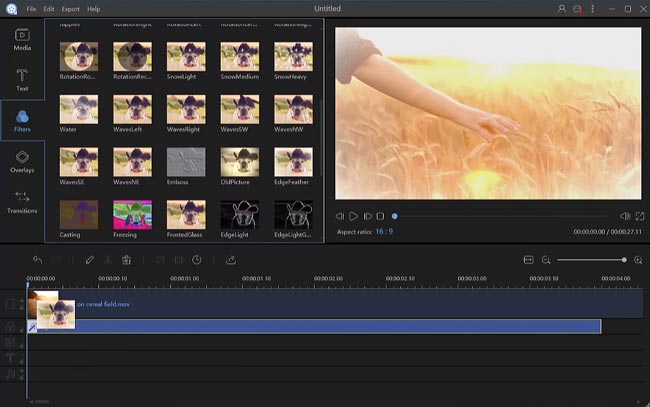Step forward one frame in preview
Image resolution: width=650 pixels, height=407 pixels.
tap(367, 216)
